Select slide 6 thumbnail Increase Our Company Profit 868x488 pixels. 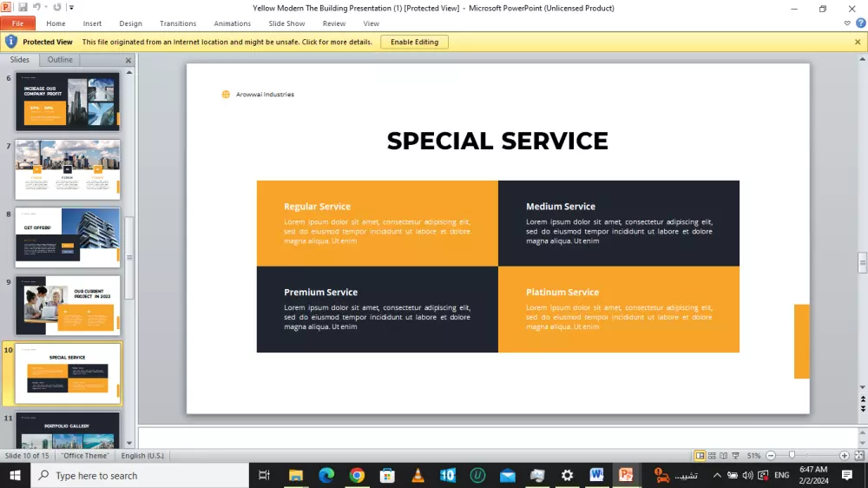(x=68, y=102)
